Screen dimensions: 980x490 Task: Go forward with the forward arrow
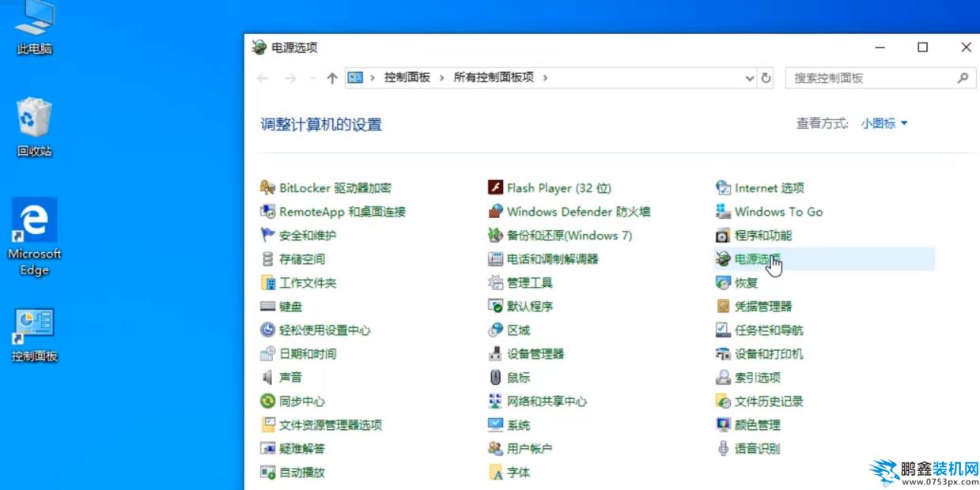click(x=290, y=78)
